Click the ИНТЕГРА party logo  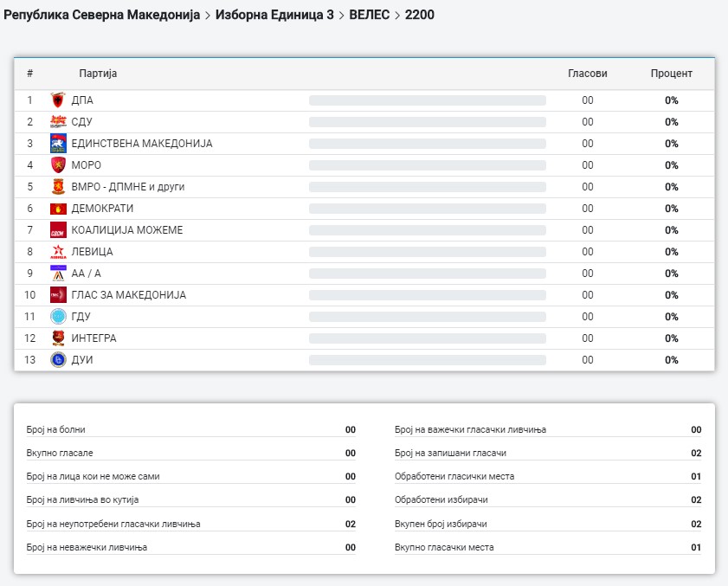[58, 338]
